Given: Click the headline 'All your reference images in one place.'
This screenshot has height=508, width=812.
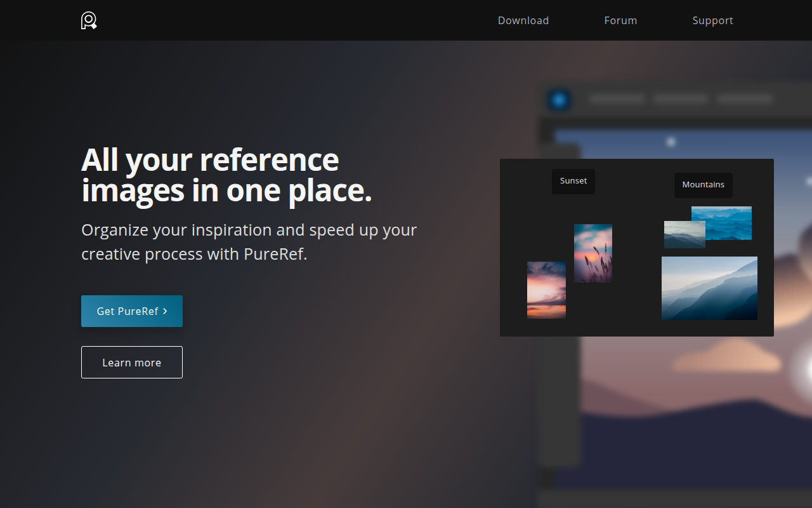Looking at the screenshot, I should (x=226, y=175).
